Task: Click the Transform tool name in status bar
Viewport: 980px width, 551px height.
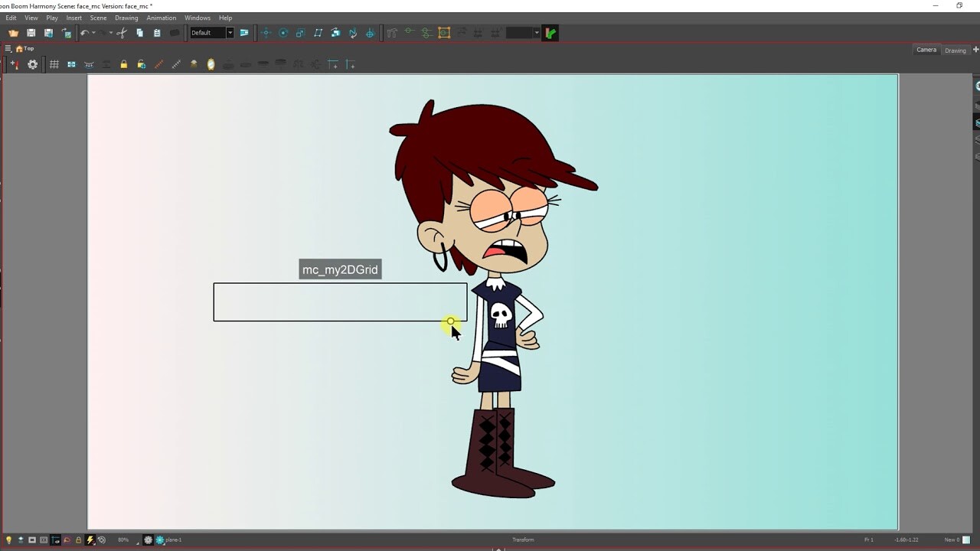Action: point(523,540)
